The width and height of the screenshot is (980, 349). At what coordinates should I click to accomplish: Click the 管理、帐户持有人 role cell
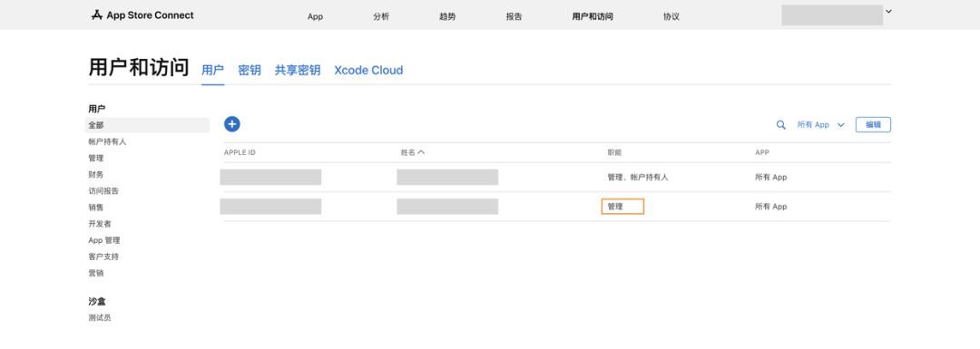[638, 178]
